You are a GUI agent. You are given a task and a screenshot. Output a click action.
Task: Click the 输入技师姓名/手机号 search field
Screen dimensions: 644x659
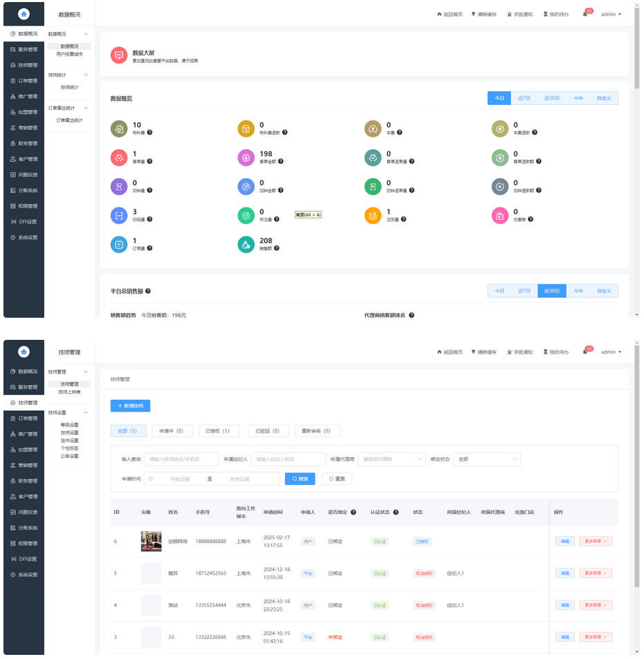pyautogui.click(x=182, y=459)
